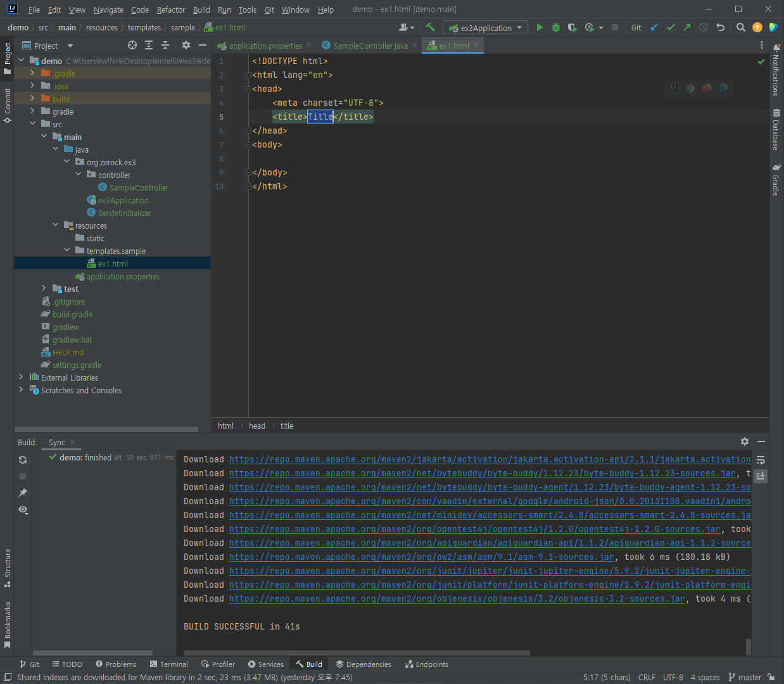Push commits with green arrow icon
The height and width of the screenshot is (684, 784).
tap(687, 27)
